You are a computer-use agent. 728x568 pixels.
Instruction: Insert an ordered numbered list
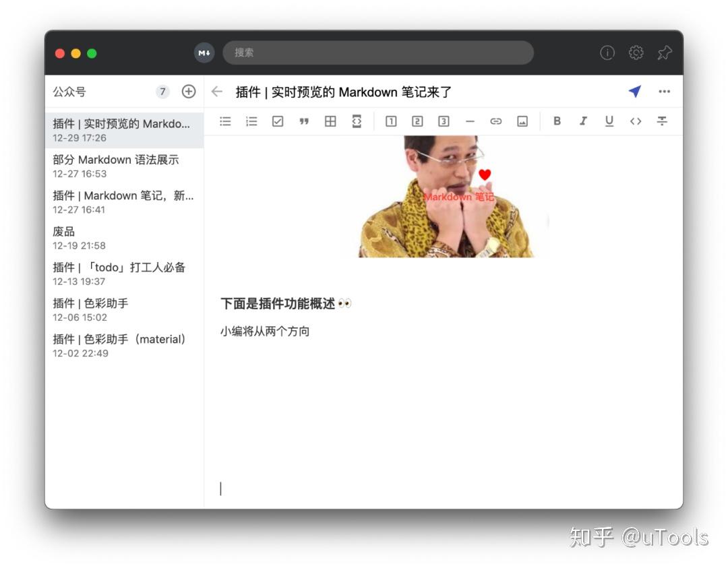point(251,121)
